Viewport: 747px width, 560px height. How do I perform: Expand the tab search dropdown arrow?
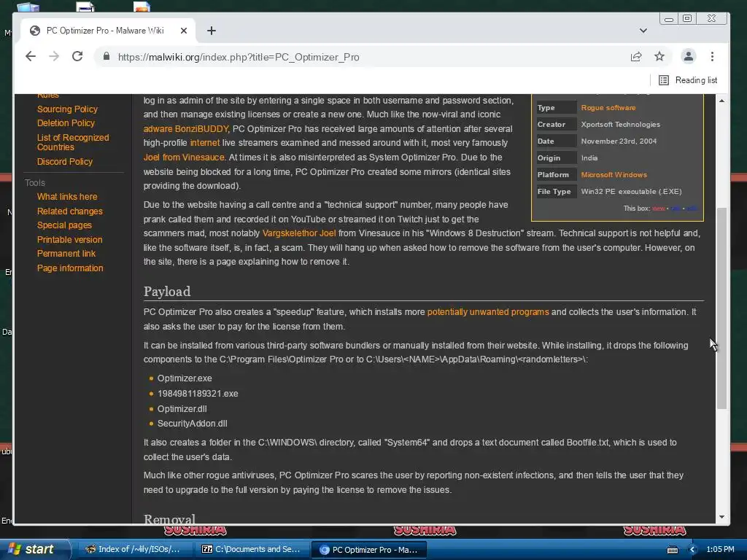pos(643,31)
